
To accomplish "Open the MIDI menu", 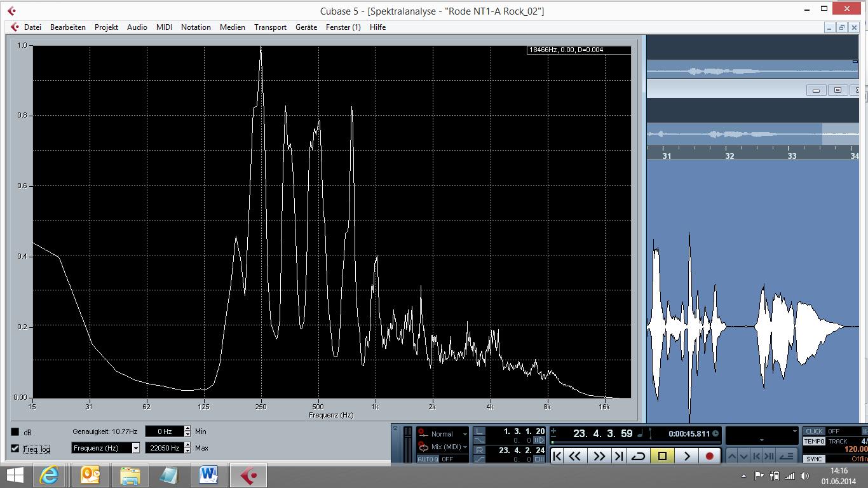I will pos(164,27).
